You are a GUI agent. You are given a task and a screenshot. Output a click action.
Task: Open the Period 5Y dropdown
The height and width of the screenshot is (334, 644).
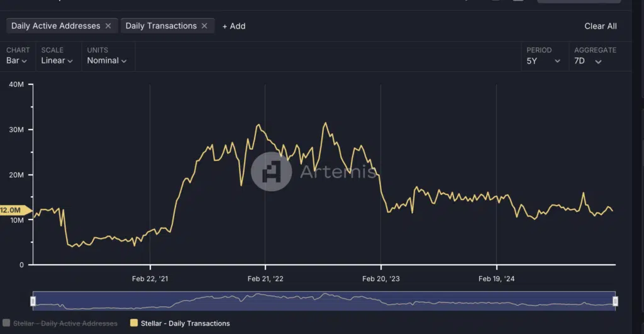click(543, 61)
